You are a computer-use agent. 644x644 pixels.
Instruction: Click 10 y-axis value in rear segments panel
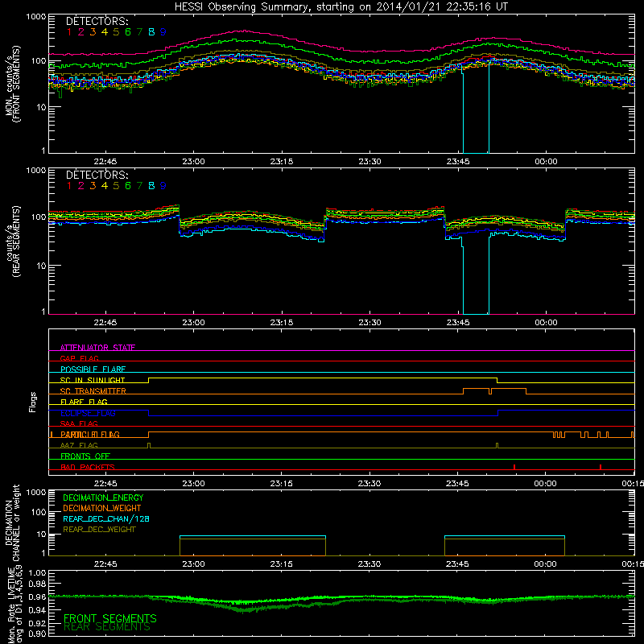41,266
